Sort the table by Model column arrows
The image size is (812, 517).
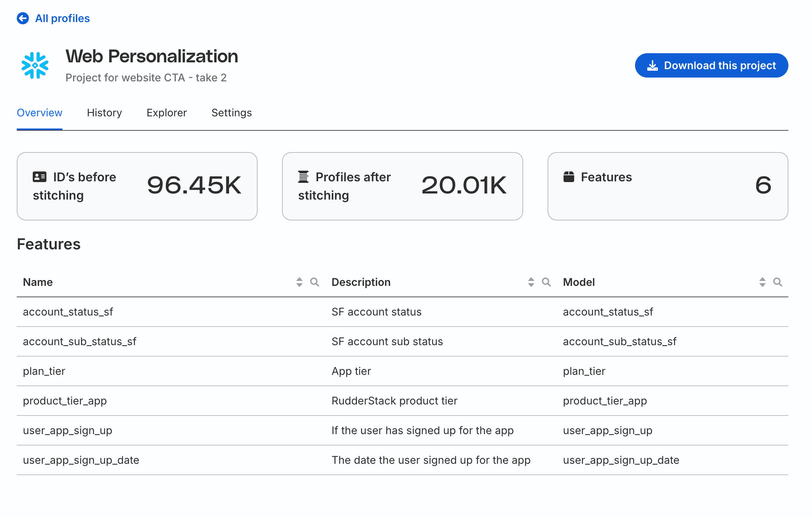tap(763, 282)
